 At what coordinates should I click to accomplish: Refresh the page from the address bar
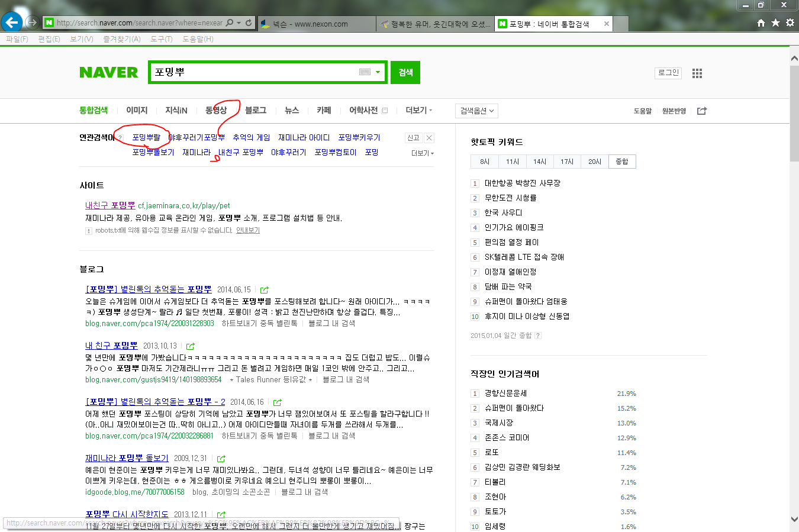point(249,23)
